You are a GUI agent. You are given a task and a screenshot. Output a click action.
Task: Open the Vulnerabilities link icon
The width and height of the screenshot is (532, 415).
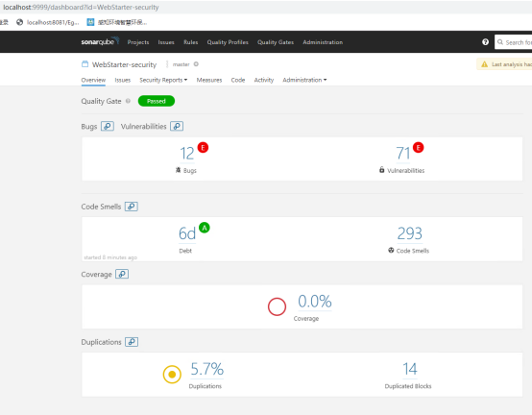tap(177, 126)
